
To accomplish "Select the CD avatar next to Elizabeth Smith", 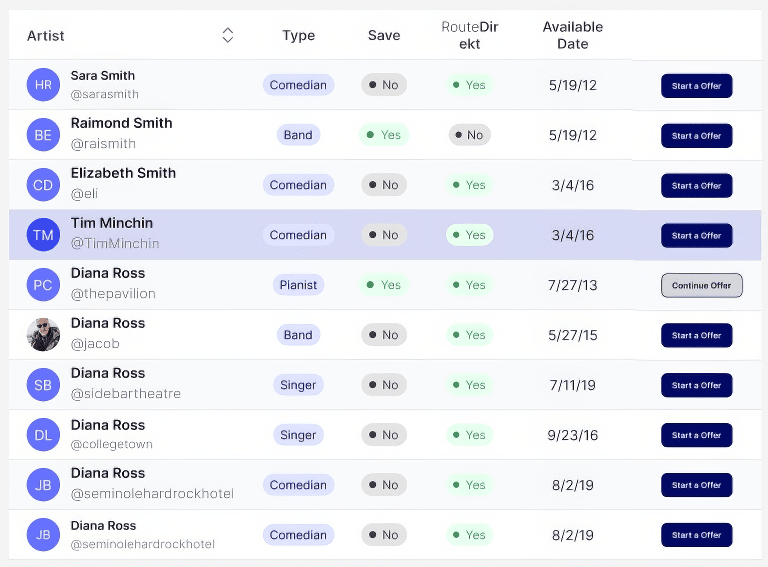I will (x=43, y=185).
